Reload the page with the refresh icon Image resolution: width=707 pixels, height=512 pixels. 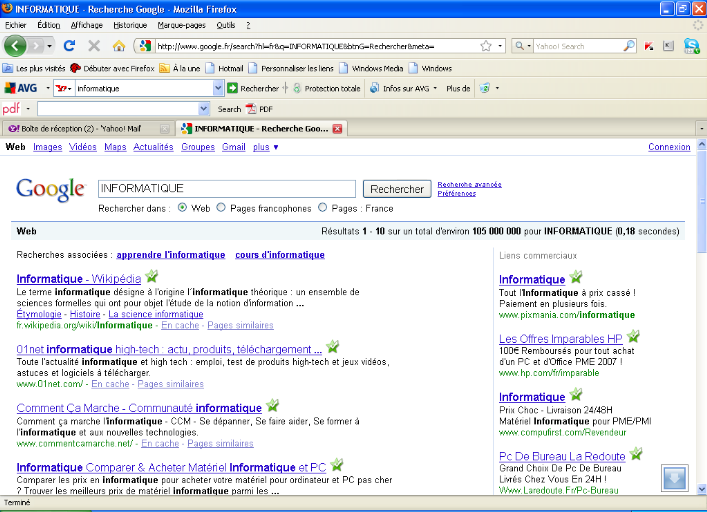pos(69,46)
